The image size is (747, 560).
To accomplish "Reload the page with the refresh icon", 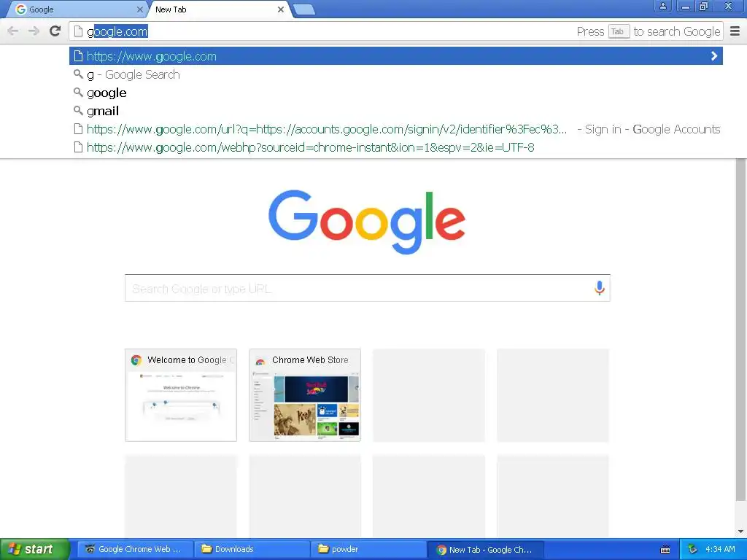I will (x=55, y=31).
